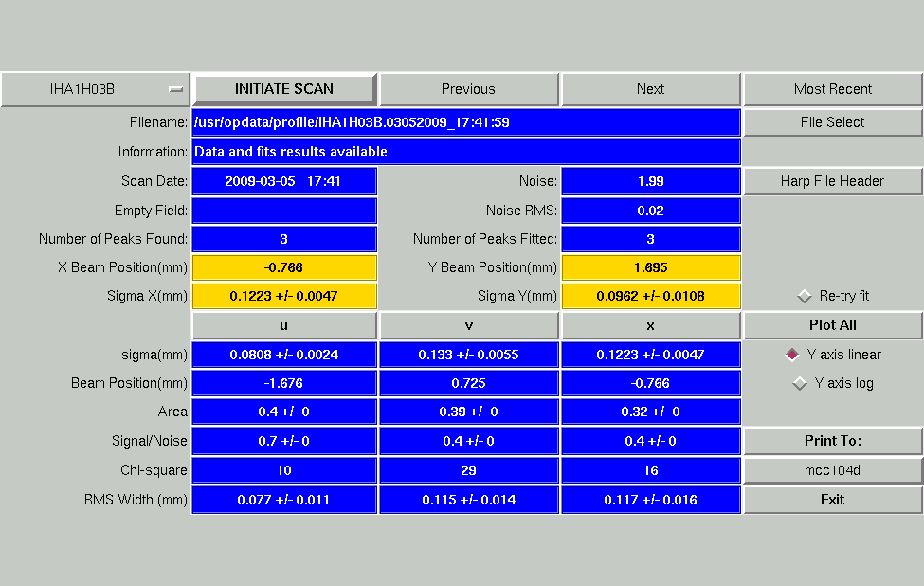Screen dimensions: 924x586
Task: Select Sigma X value 0.1223 +/- 0.0047 in yellow
Action: [284, 296]
